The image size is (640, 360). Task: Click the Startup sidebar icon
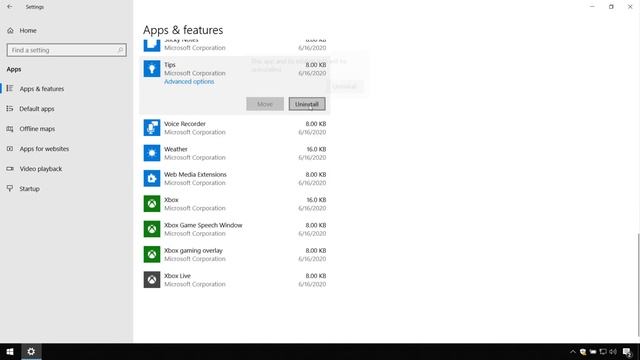point(10,189)
